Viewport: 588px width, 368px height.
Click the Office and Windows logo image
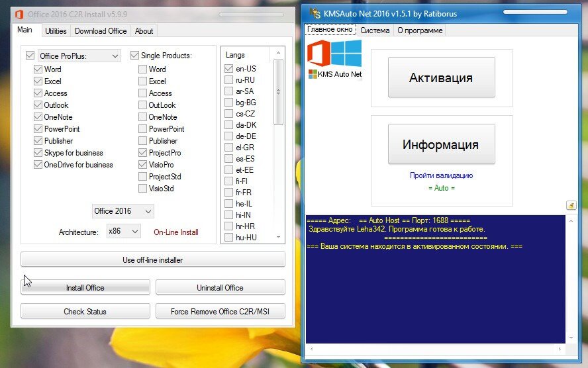tap(334, 54)
